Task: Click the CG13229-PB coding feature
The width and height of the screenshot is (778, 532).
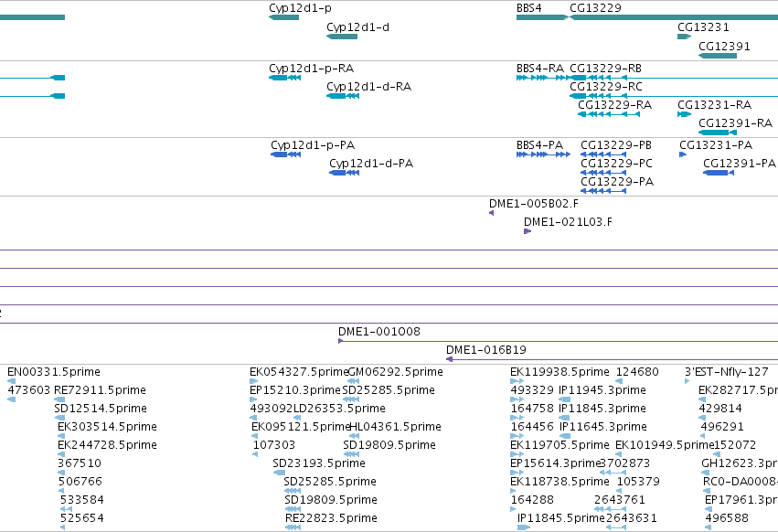Action: point(603,154)
